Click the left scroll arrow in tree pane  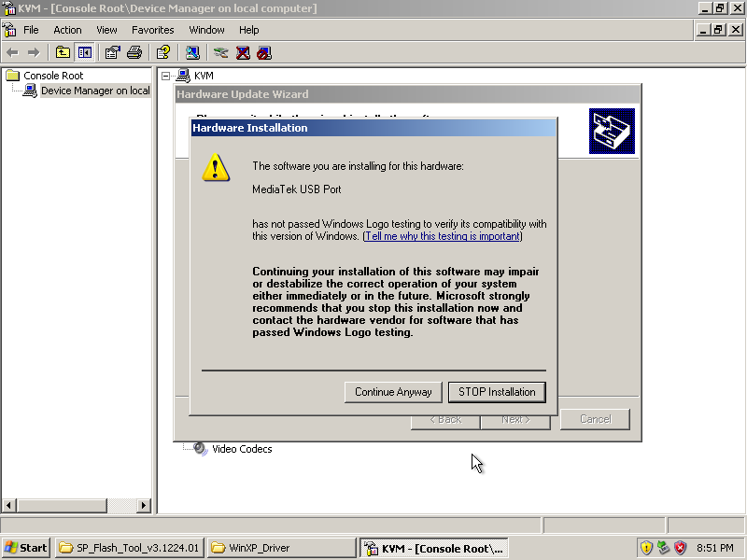[9, 505]
